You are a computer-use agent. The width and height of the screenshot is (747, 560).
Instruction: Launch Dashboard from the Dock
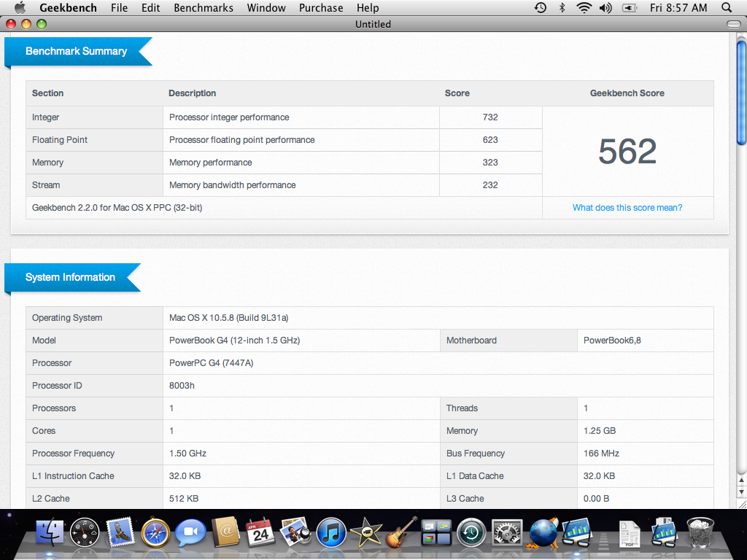pyautogui.click(x=85, y=532)
